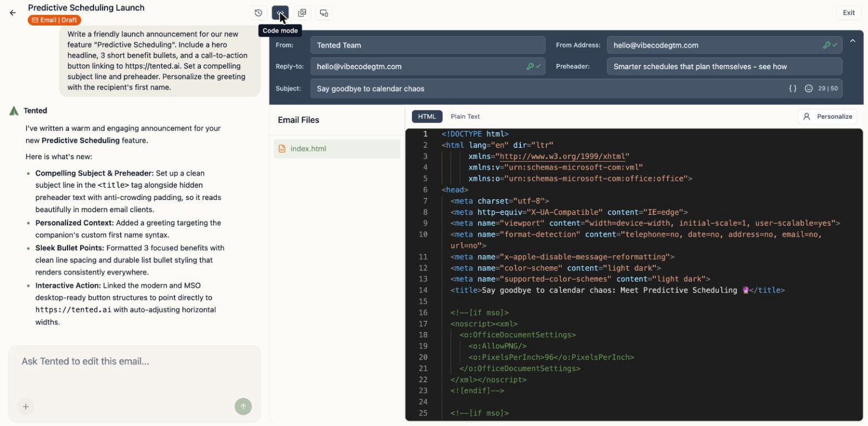This screenshot has width=868, height=426.
Task: Click the Exit button
Action: pos(849,13)
